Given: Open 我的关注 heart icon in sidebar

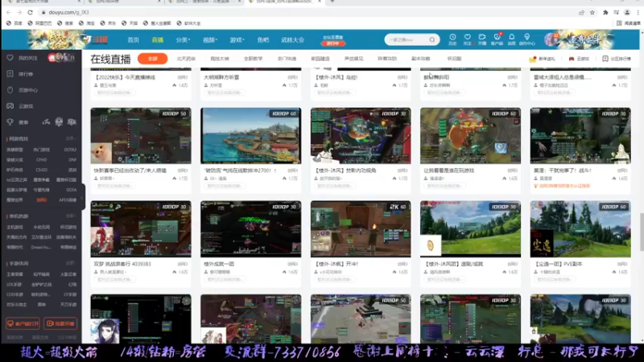Looking at the screenshot, I should pyautogui.click(x=10, y=58).
